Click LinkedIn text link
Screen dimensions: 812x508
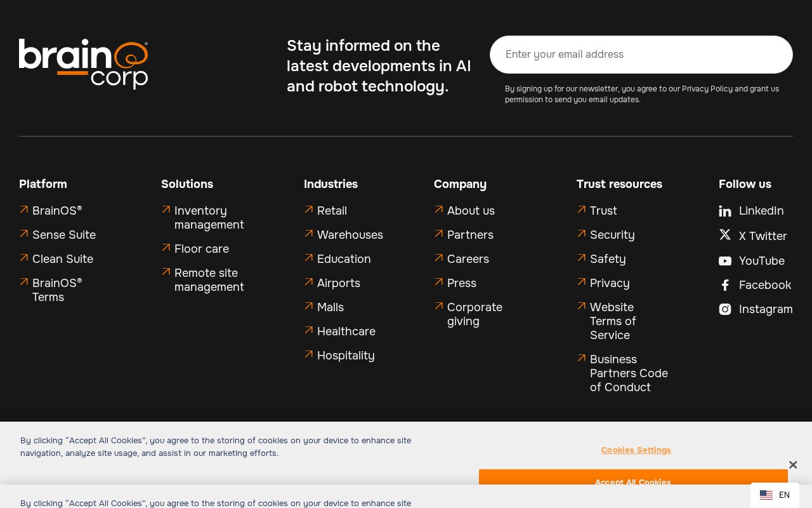coord(761,211)
